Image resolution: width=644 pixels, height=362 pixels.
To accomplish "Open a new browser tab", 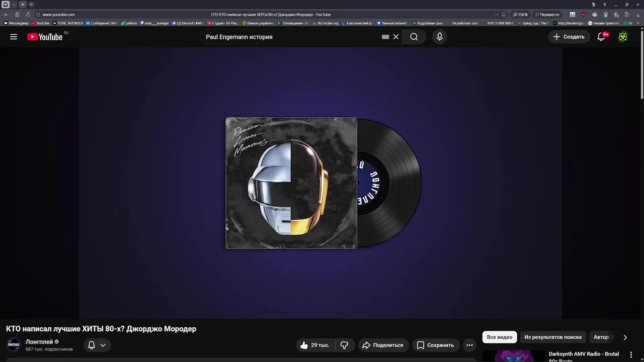I will pos(31,5).
